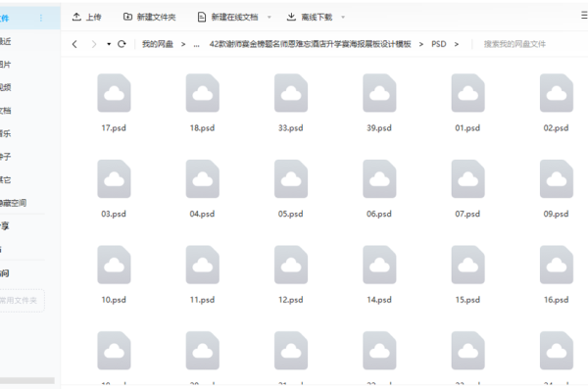This screenshot has width=588, height=389.
Task: Refresh the file list
Action: [122, 44]
